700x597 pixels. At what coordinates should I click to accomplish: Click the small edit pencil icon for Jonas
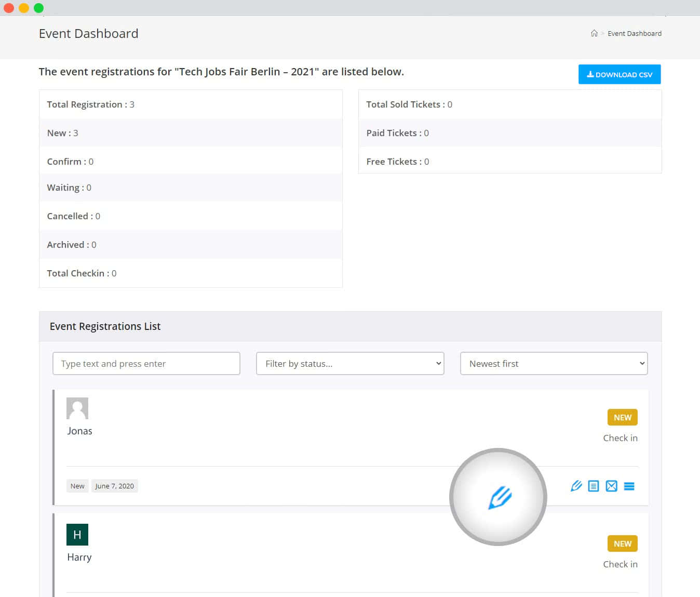pos(576,486)
